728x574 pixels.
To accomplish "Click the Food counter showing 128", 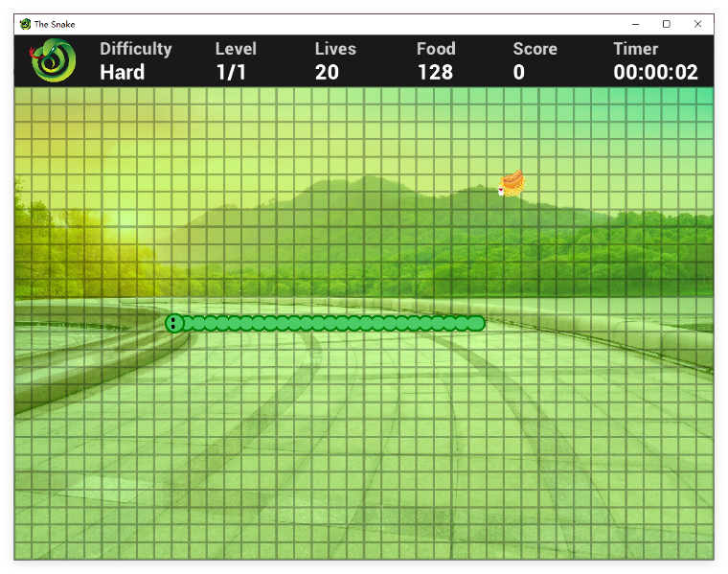I will [x=436, y=60].
